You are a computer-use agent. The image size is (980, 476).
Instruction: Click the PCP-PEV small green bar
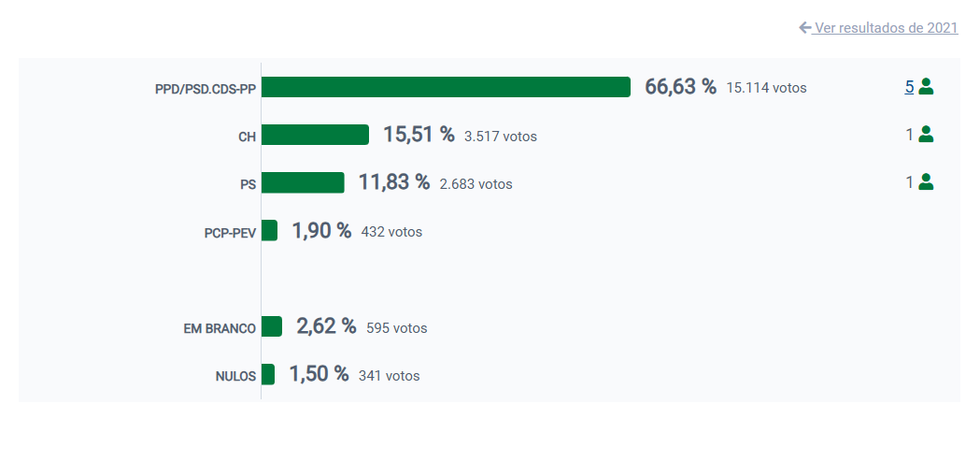pos(269,230)
